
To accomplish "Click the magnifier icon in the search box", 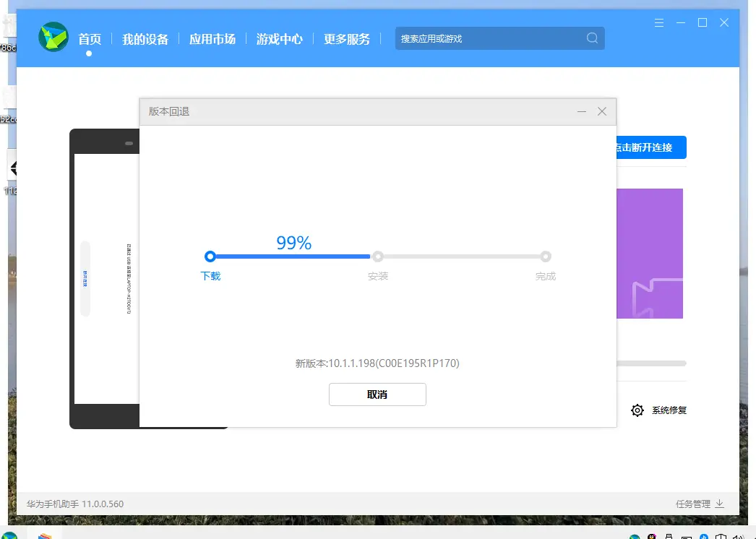I will (591, 38).
